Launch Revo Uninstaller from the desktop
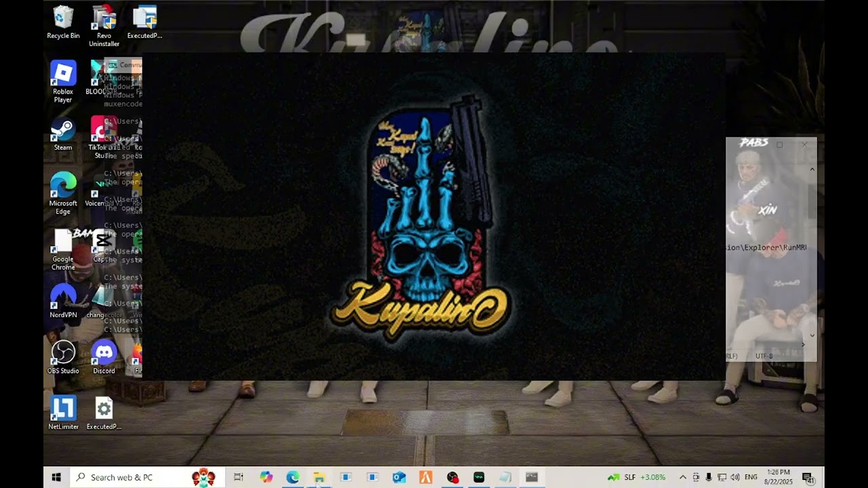 [104, 26]
